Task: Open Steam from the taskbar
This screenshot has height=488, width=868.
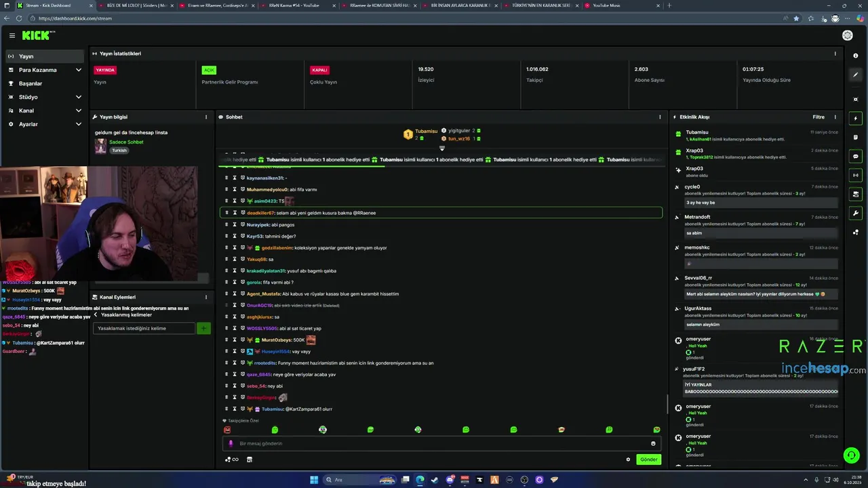Action: coord(435,480)
